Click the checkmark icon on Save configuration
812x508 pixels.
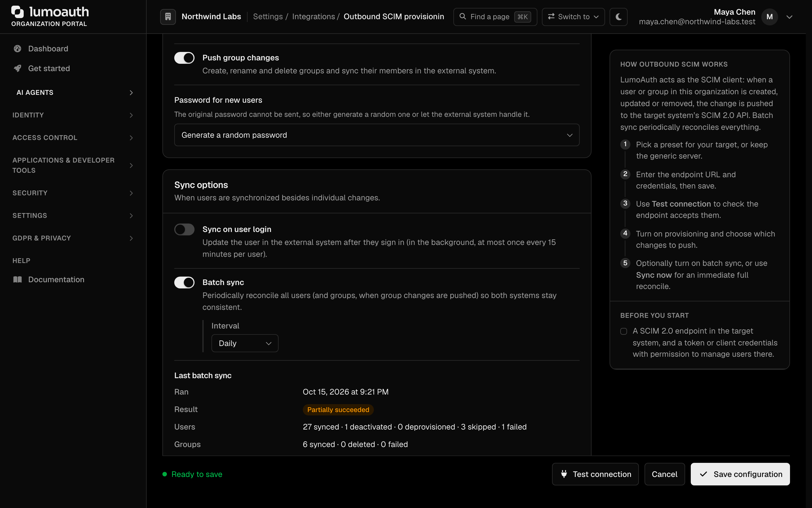pos(704,474)
